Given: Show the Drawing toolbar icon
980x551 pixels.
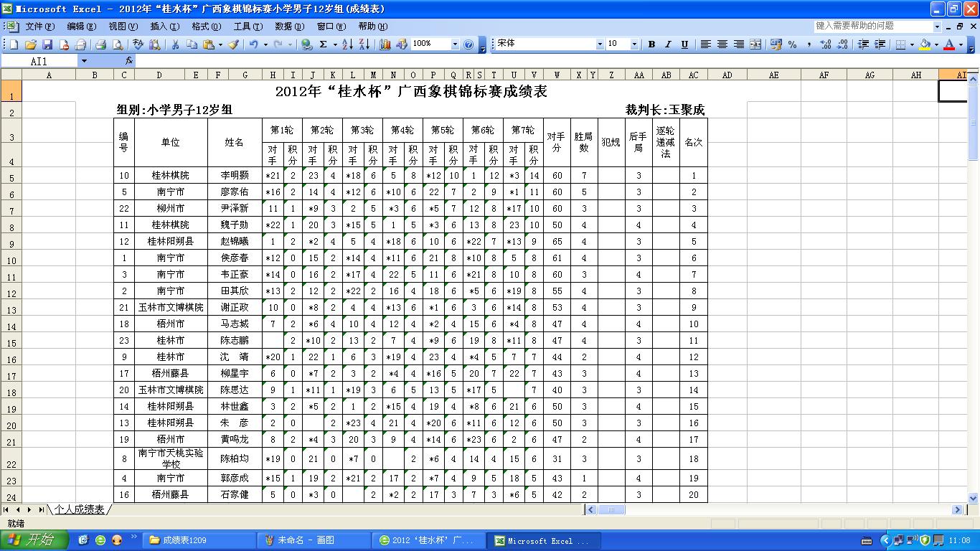Looking at the screenshot, I should [401, 44].
